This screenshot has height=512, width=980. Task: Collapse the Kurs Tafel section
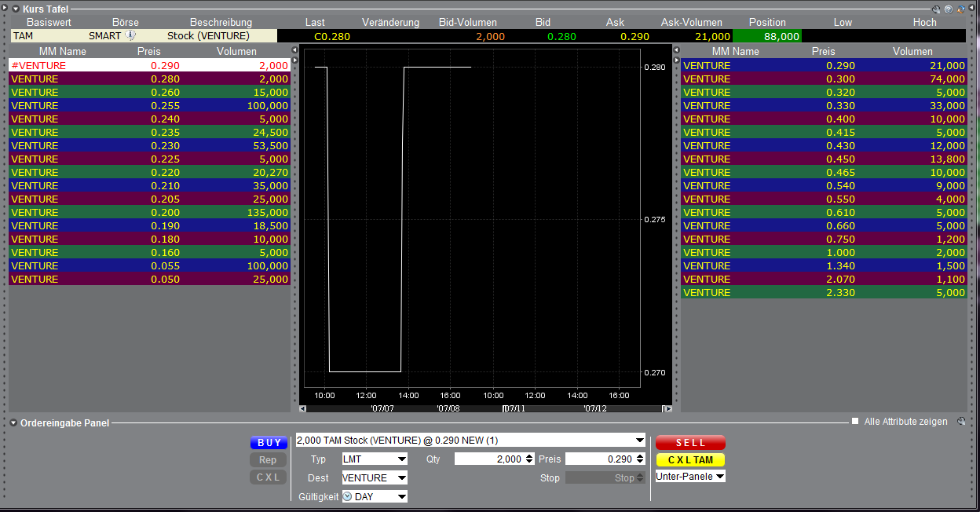tap(15, 9)
